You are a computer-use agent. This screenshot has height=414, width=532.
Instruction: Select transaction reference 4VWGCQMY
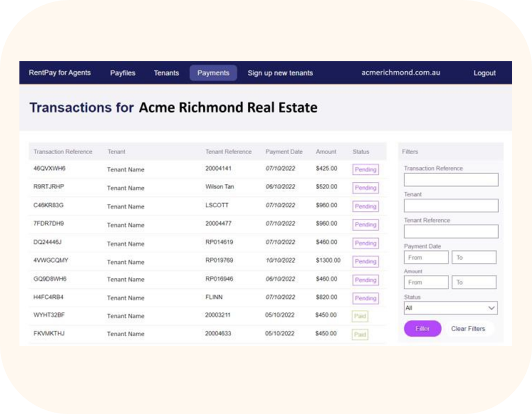click(x=50, y=260)
